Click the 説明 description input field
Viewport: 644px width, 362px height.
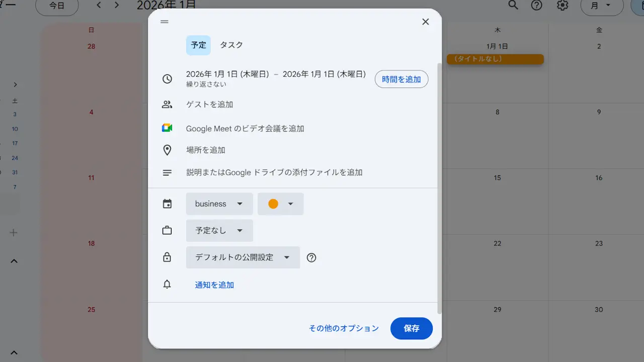point(274,172)
